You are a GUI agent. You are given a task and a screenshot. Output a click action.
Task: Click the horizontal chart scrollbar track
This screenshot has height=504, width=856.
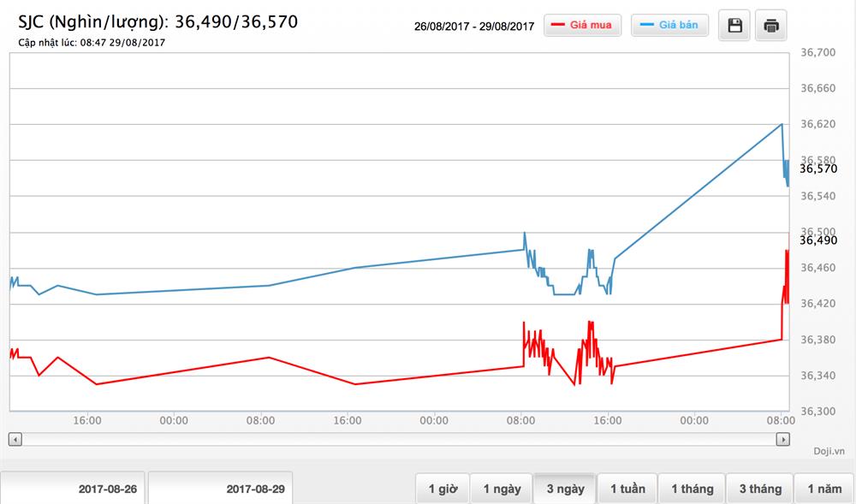pyautogui.click(x=398, y=439)
